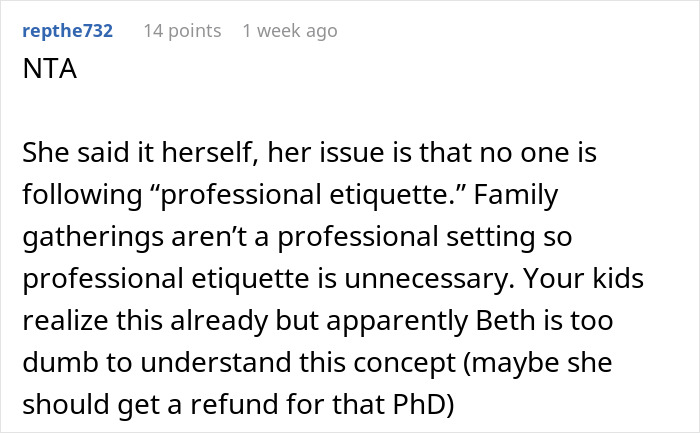
Task: Click the 14 points score
Action: [182, 31]
